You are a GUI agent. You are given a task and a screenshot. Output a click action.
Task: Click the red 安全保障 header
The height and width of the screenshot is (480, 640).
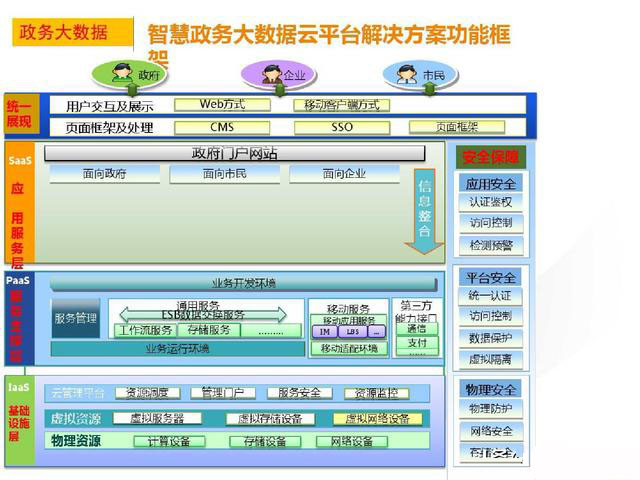pos(490,157)
